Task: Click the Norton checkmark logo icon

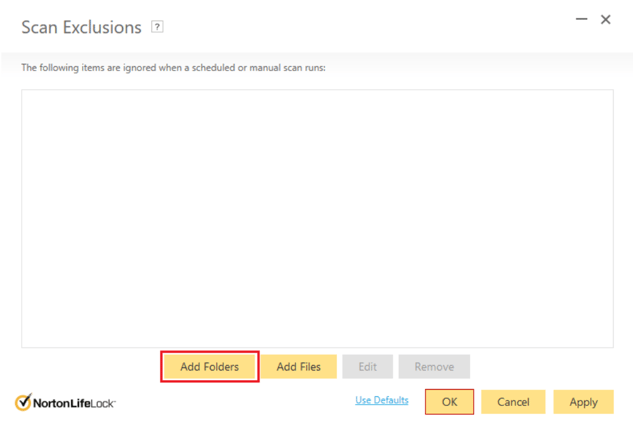Action: [24, 402]
